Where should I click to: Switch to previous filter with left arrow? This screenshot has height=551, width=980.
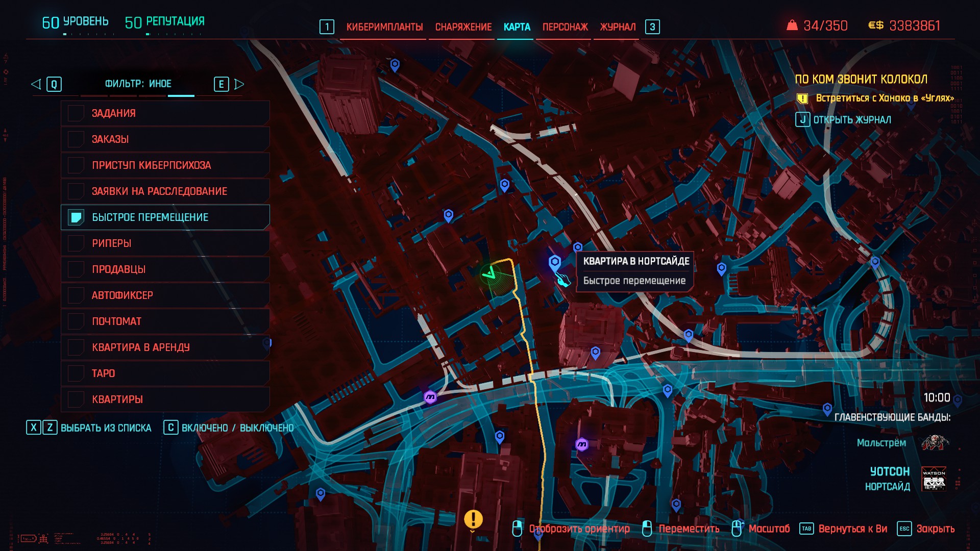pyautogui.click(x=36, y=84)
